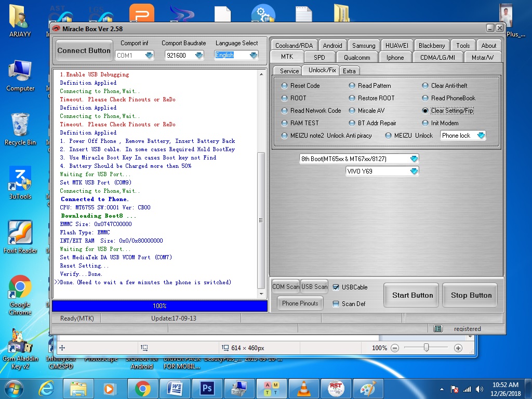Viewport: 532px width, 399px height.
Task: Click zoom in plus in the background window
Action: pos(458,348)
